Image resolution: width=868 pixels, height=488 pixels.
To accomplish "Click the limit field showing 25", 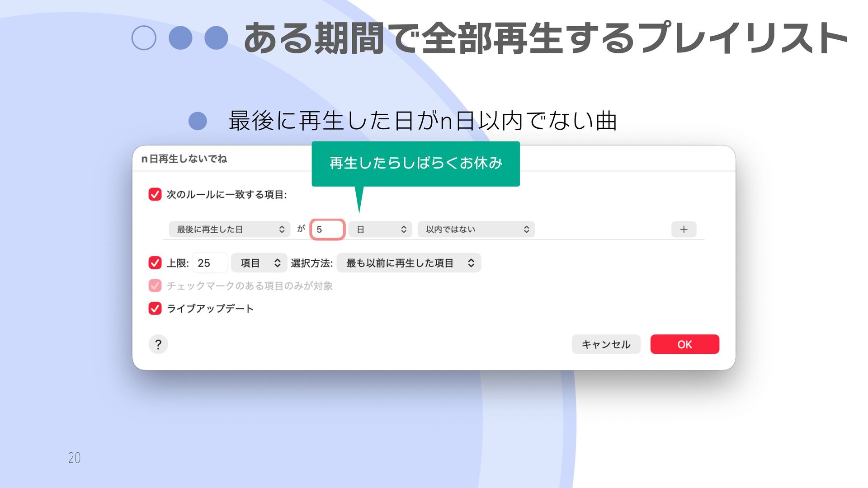I will coord(210,263).
